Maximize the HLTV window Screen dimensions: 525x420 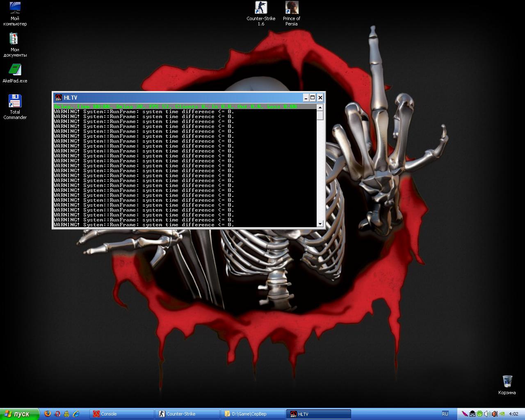pos(313,98)
